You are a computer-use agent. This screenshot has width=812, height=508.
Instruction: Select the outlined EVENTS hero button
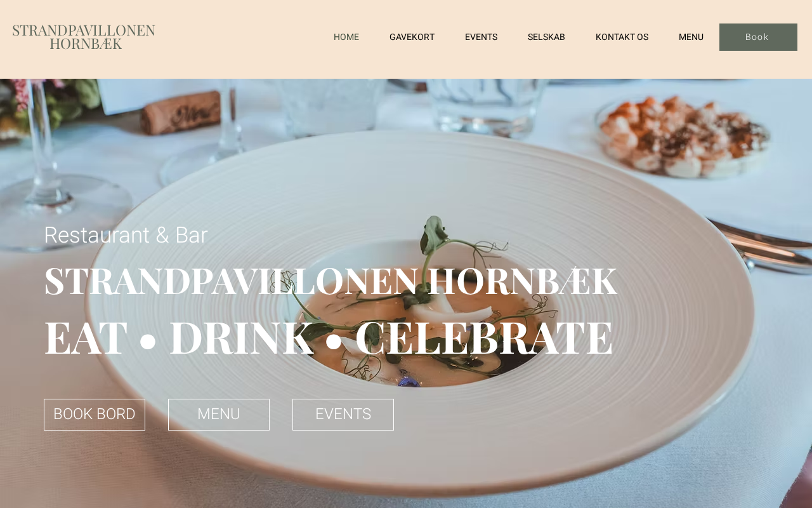coord(343,415)
